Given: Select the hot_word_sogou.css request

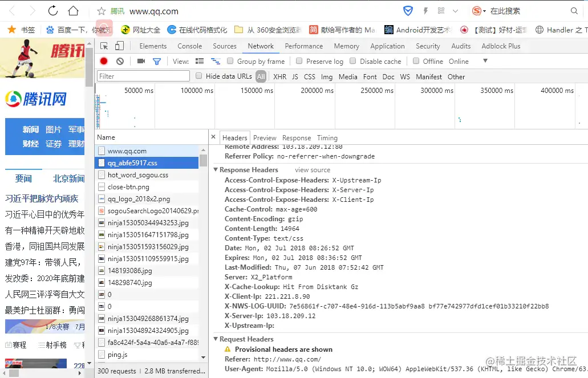Looking at the screenshot, I should point(147,175).
